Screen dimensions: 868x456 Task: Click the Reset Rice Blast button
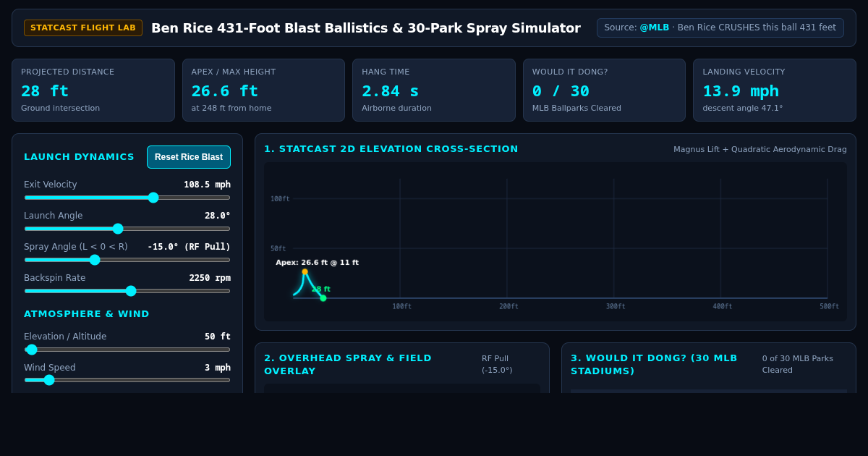click(x=189, y=157)
